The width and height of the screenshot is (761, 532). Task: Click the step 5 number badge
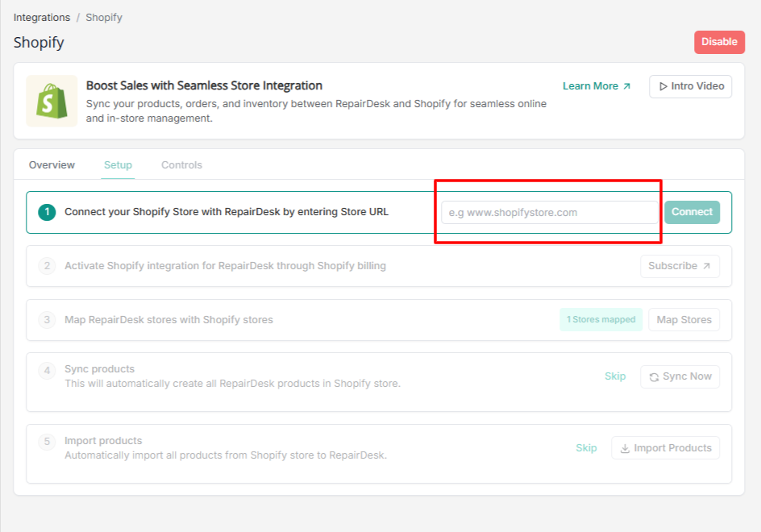click(x=47, y=442)
